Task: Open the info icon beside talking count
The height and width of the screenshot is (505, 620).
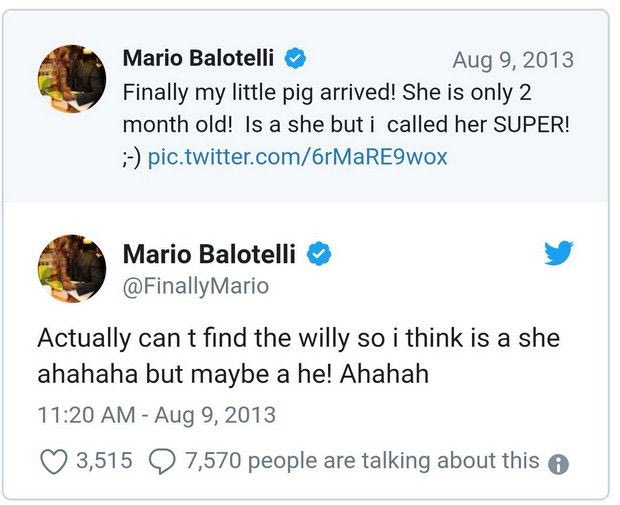Action: point(559,463)
